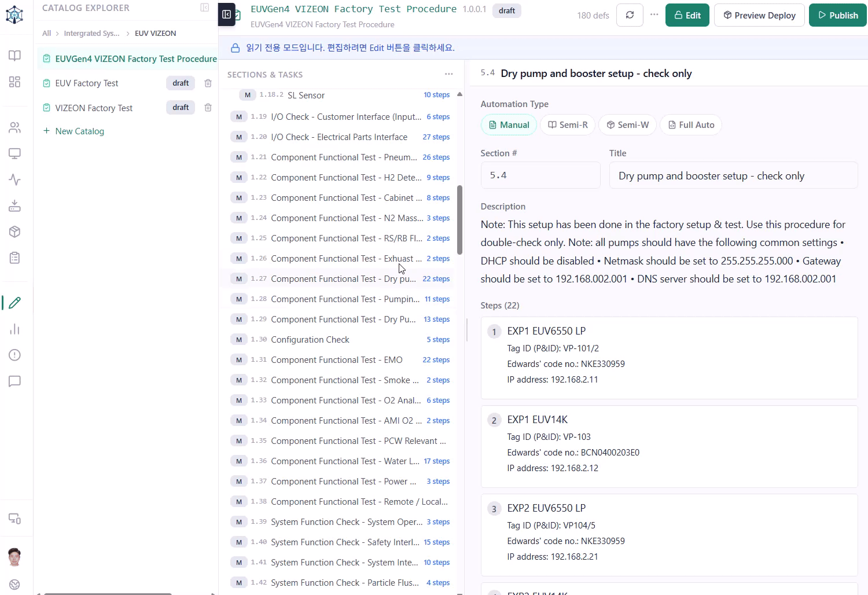Image resolution: width=868 pixels, height=595 pixels.
Task: Open the header more options ellipsis
Action: 654,15
